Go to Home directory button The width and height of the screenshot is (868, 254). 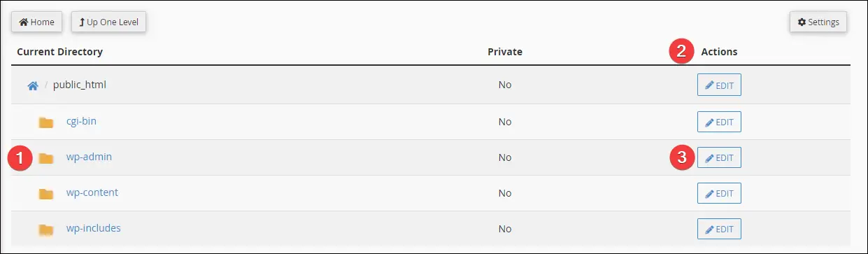click(x=36, y=22)
